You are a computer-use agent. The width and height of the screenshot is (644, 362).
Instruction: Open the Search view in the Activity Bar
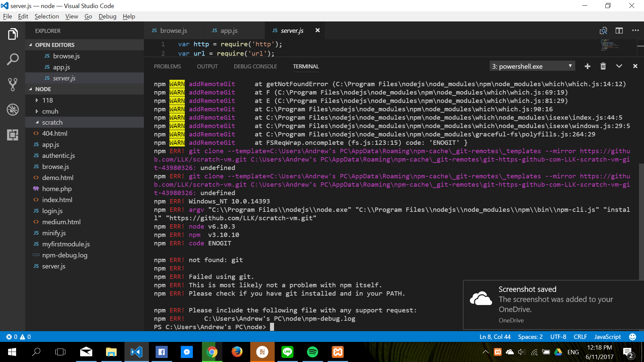point(13,59)
